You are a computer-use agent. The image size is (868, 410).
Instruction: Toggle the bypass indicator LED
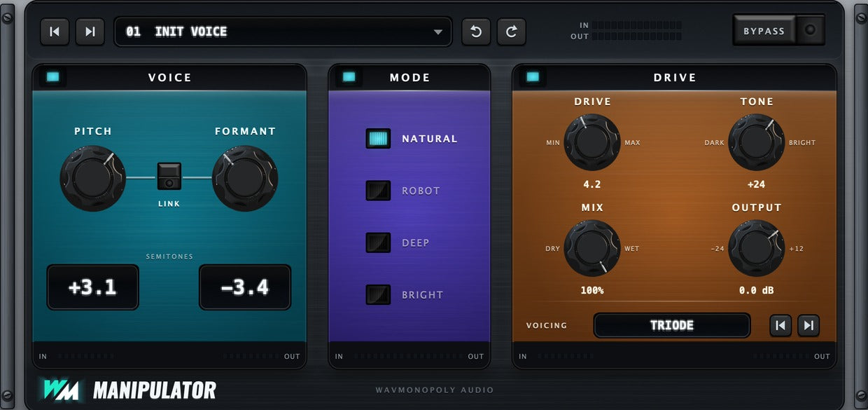tap(811, 30)
